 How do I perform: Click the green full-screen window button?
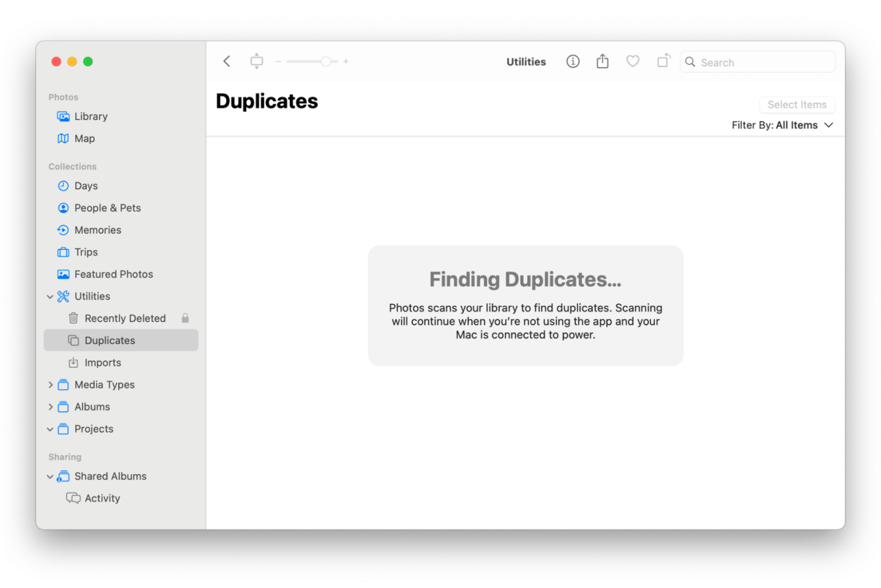(x=88, y=62)
